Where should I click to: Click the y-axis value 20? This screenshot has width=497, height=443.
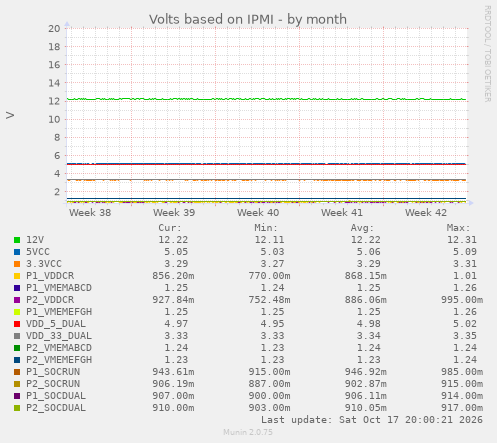click(54, 29)
